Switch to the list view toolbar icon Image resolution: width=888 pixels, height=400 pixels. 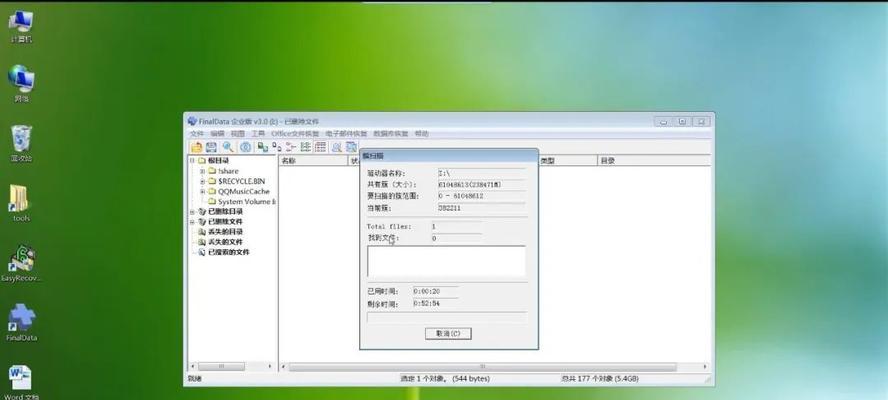[x=305, y=147]
